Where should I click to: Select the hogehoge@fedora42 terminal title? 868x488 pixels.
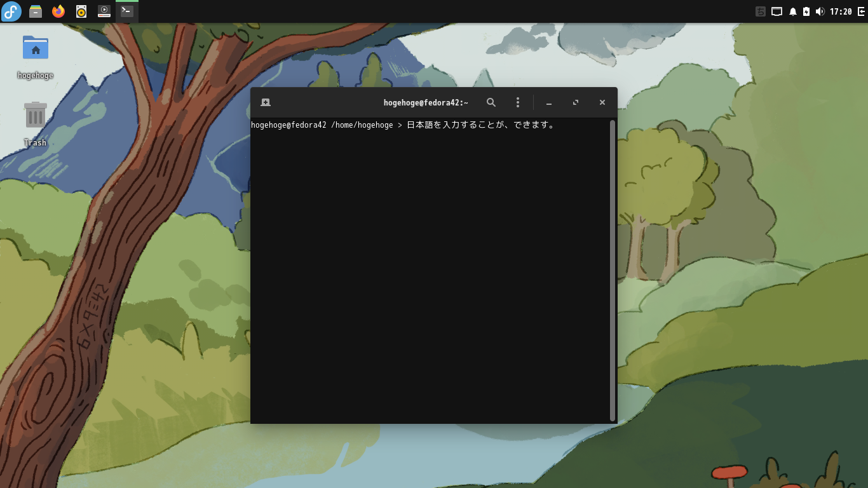coord(425,102)
